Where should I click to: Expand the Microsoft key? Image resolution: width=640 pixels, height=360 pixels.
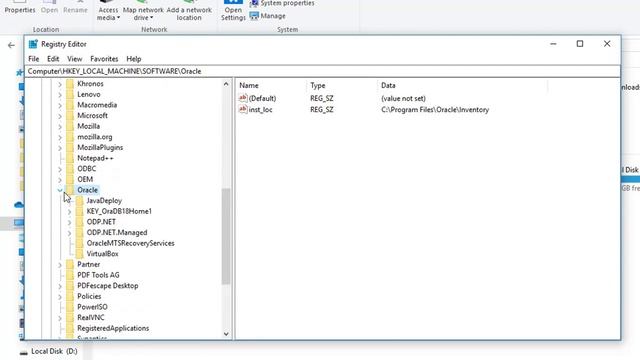60,116
